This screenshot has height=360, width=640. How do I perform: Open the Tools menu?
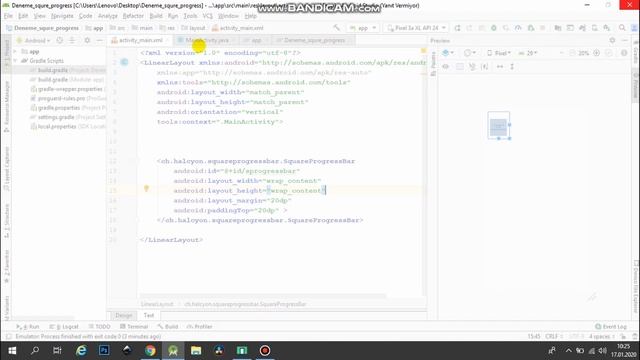pyautogui.click(x=190, y=16)
